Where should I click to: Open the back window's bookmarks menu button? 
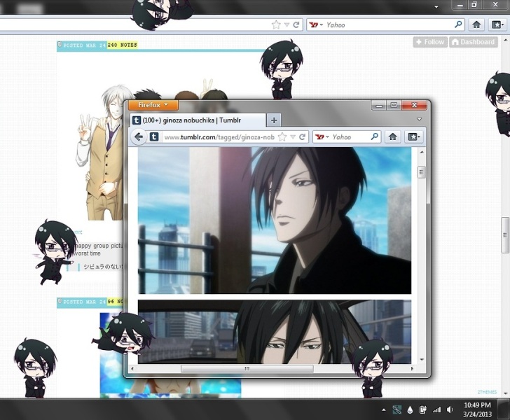497,24
